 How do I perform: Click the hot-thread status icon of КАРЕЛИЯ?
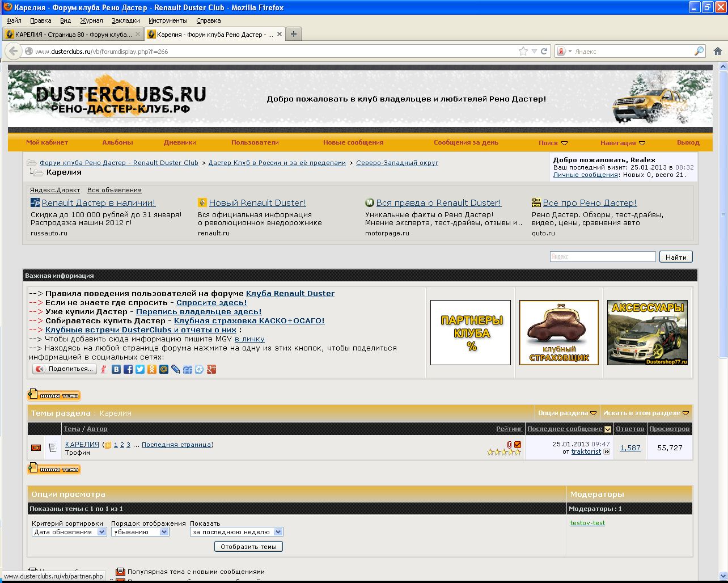[x=36, y=447]
